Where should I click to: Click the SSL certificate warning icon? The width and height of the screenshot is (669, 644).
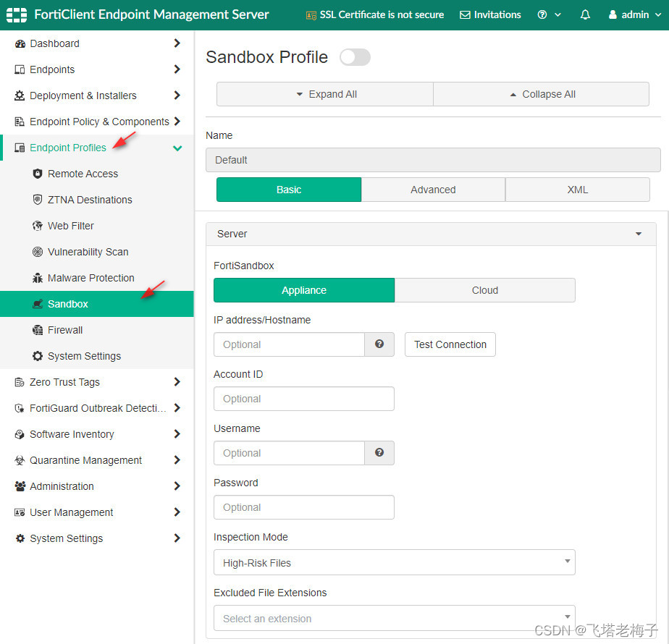tap(311, 15)
